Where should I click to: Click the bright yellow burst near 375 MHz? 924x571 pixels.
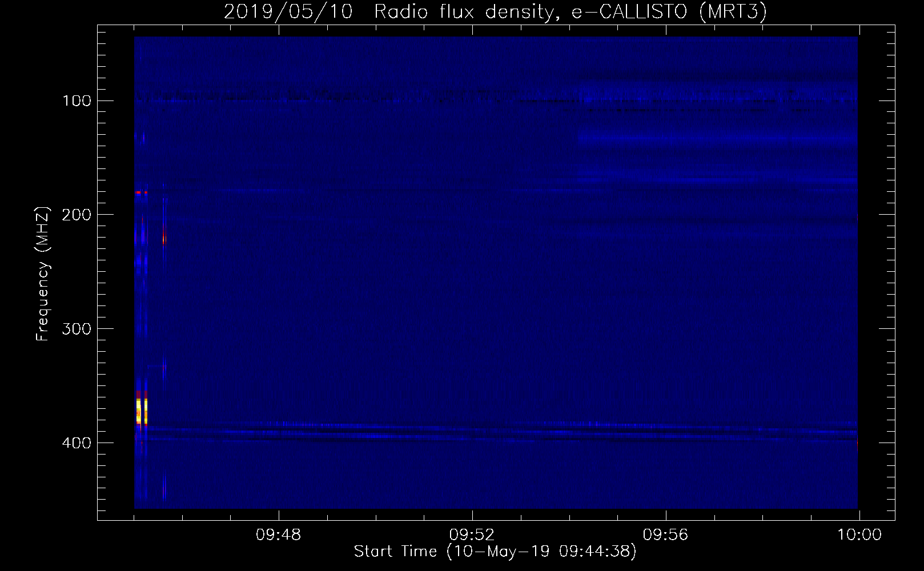point(142,411)
